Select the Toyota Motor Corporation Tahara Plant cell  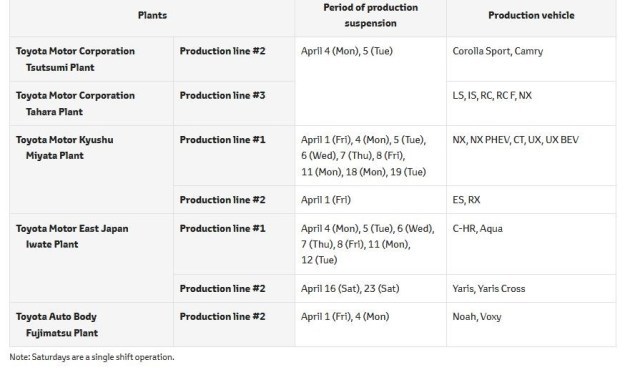[x=92, y=104]
